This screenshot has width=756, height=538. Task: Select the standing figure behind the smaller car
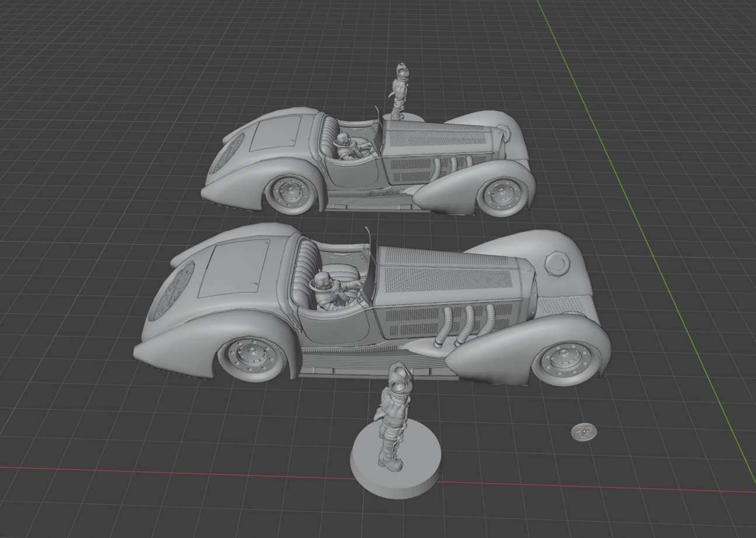click(400, 92)
